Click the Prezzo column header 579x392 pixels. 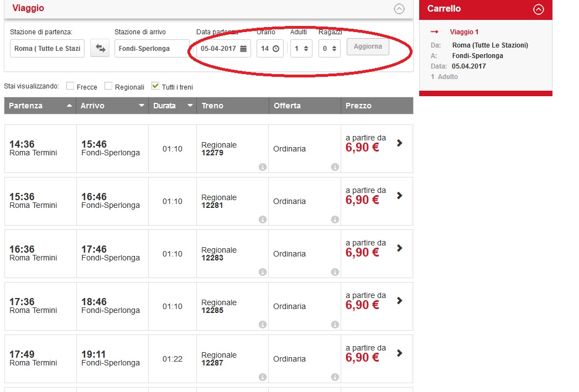click(x=377, y=106)
